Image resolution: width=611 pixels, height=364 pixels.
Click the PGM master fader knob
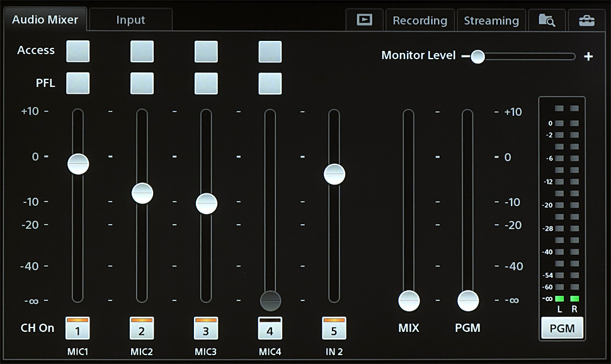point(467,301)
